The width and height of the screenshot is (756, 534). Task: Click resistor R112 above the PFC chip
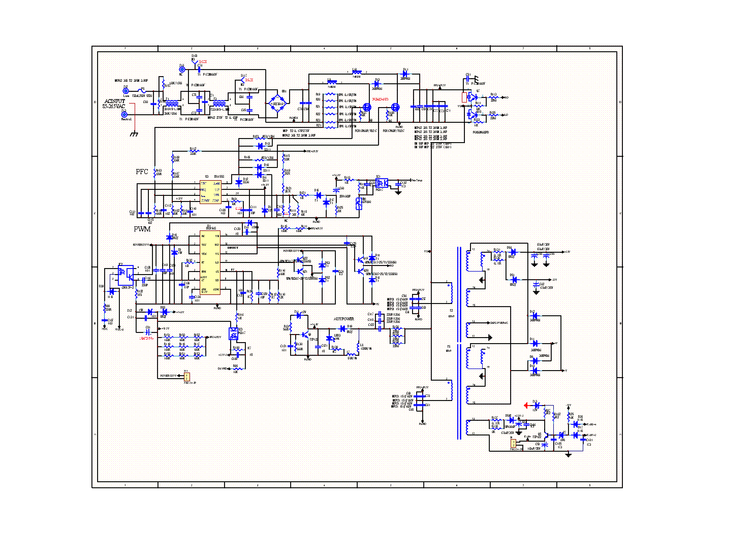click(193, 151)
